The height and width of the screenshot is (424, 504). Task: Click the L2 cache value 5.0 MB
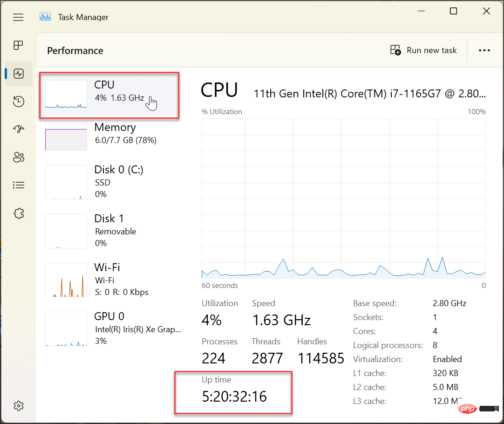pyautogui.click(x=445, y=387)
